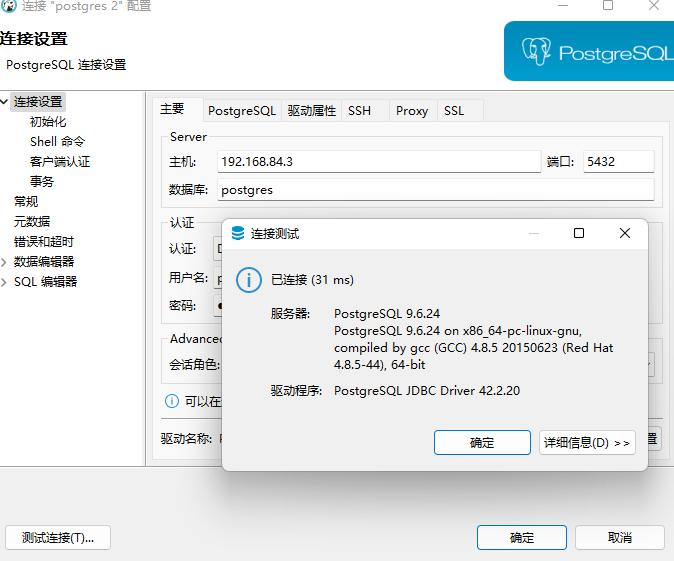This screenshot has width=674, height=561.
Task: Click 测试连接(T)... button
Action: click(x=58, y=537)
